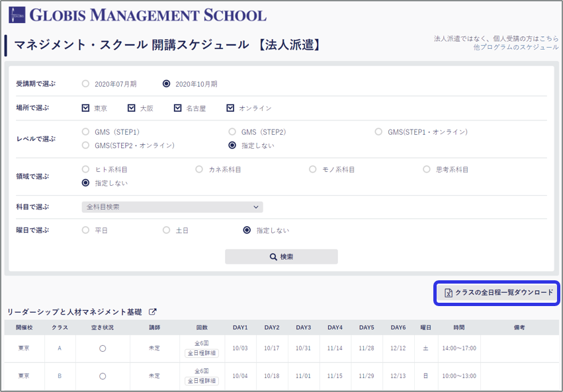Click the Excel file icon on download button
This screenshot has width=563, height=392.
449,293
